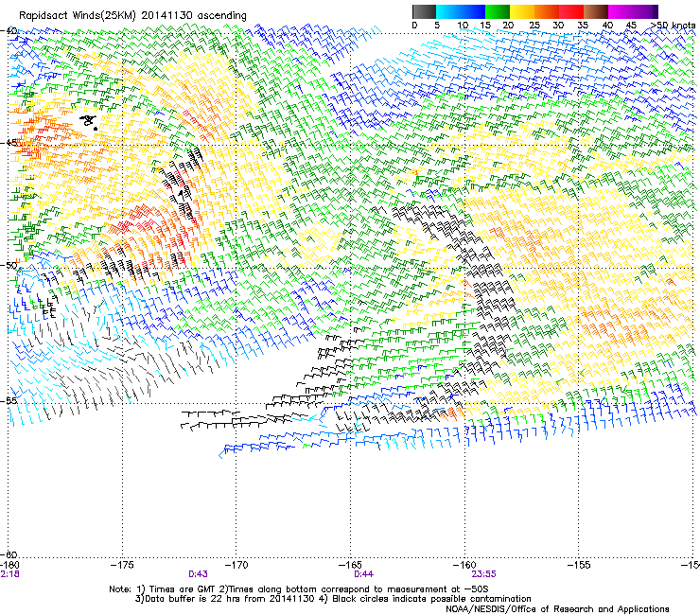Click the -45 latitude axis label
This screenshot has height=615, width=700.
point(9,143)
